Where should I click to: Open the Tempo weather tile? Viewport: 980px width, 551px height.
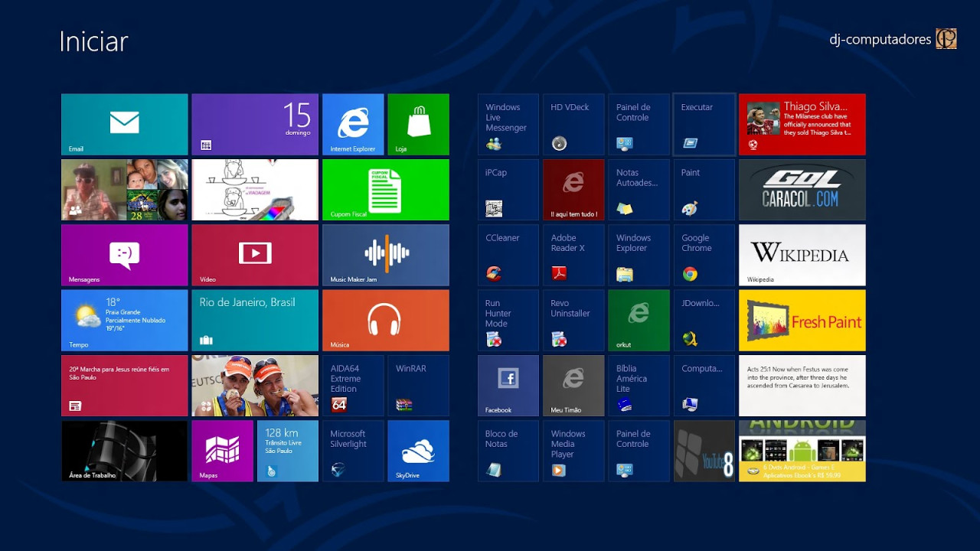[124, 320]
